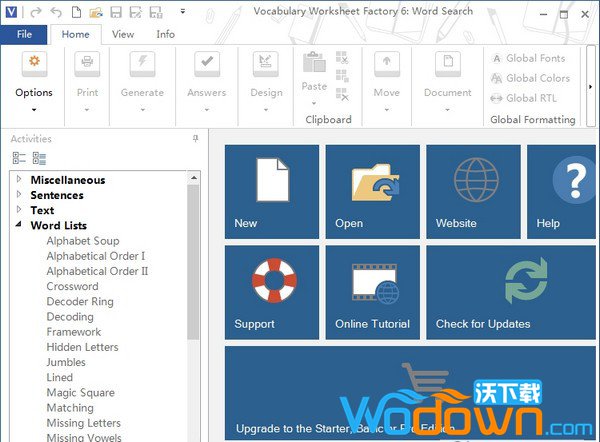Expand the Options dropdown arrow

34,110
